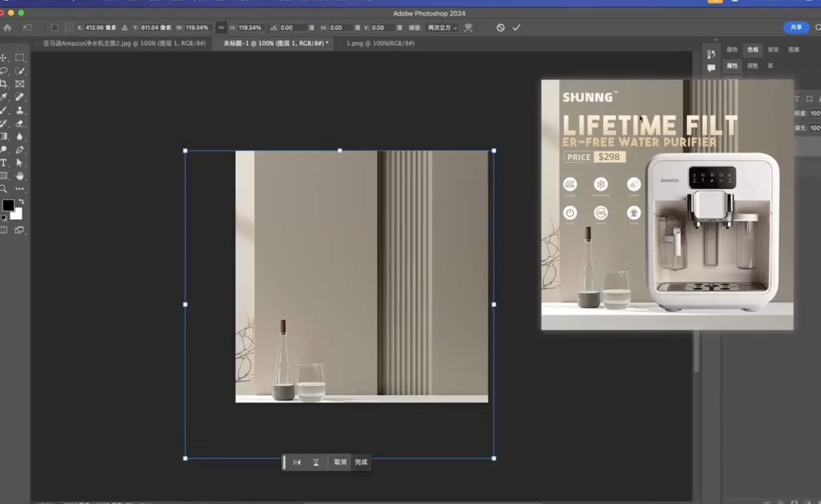Click the Y position field

click(x=156, y=28)
